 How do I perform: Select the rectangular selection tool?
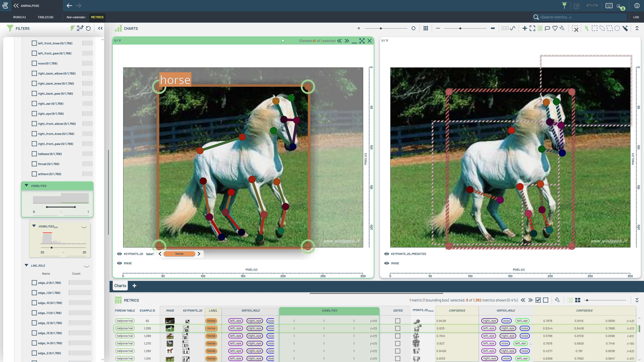coord(595,28)
